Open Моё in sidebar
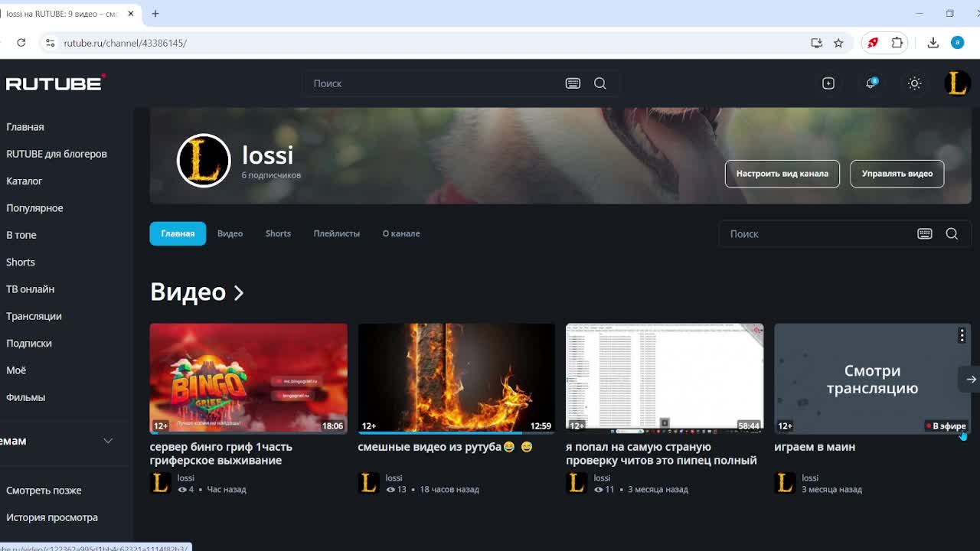The width and height of the screenshot is (980, 551). coord(16,370)
